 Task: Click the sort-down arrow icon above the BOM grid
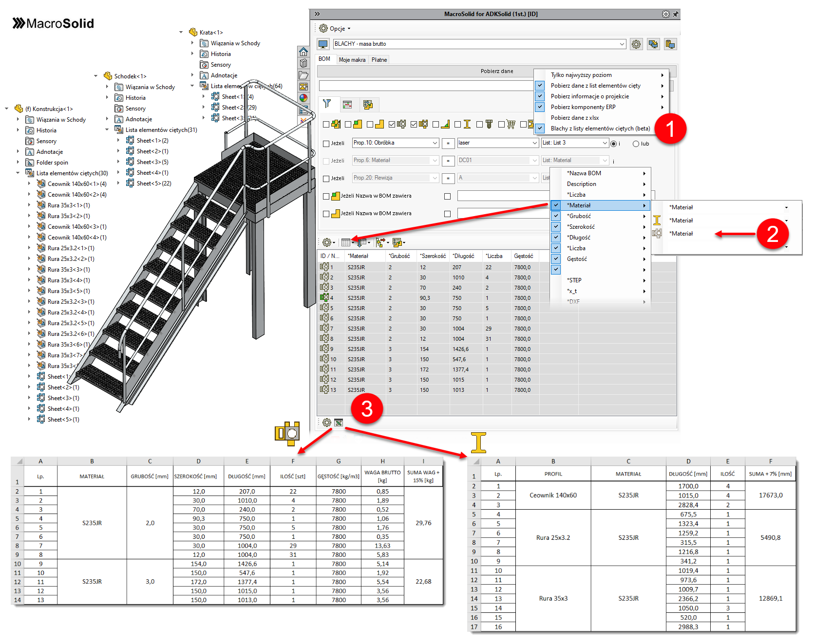pos(362,242)
